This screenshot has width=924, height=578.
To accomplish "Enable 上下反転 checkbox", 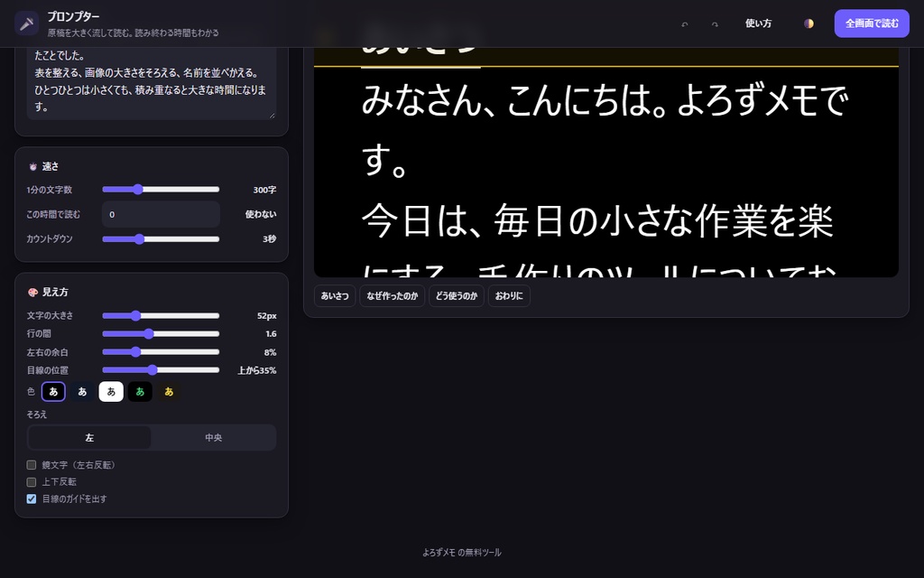I will tap(32, 482).
